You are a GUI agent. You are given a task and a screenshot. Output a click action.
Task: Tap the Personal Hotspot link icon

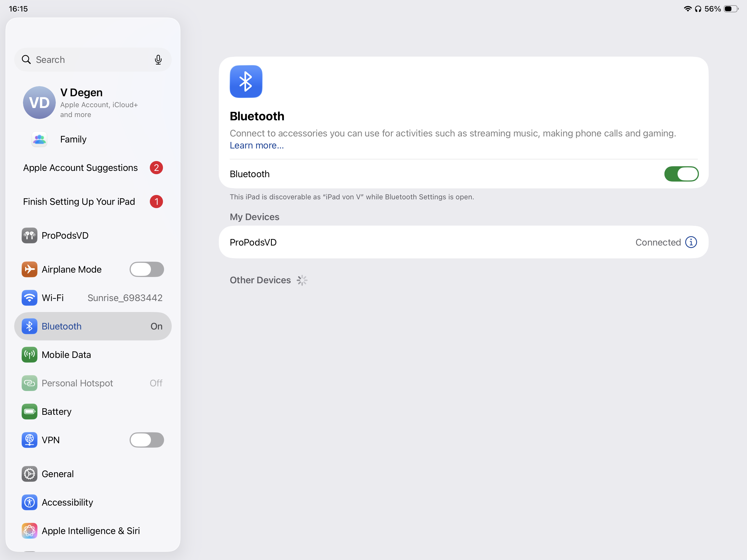click(x=29, y=383)
